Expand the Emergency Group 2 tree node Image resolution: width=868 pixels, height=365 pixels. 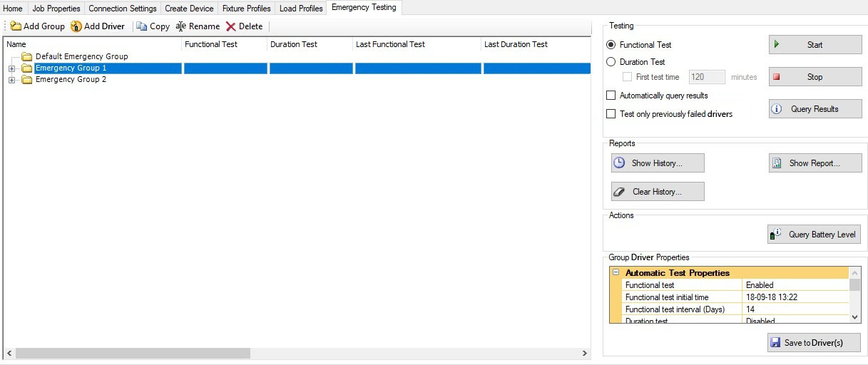pos(11,80)
